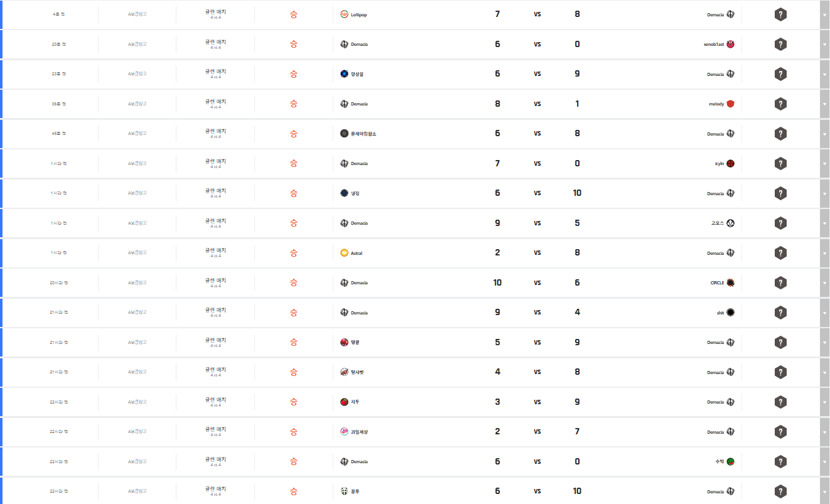Click the question mark icon in the CIRCLE row
Screen dimensions: 830x504
coord(780,283)
